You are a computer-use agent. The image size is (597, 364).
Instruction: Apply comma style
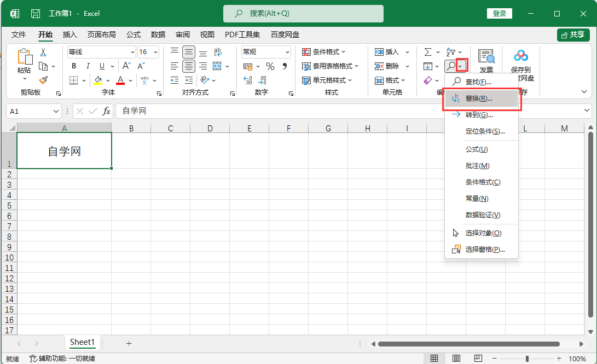click(285, 66)
